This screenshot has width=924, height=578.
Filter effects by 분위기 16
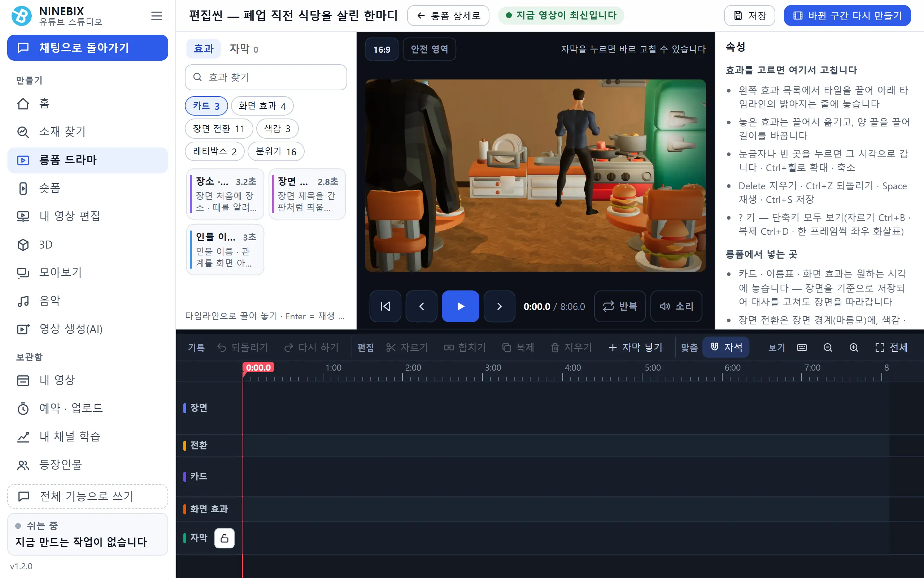pyautogui.click(x=276, y=151)
